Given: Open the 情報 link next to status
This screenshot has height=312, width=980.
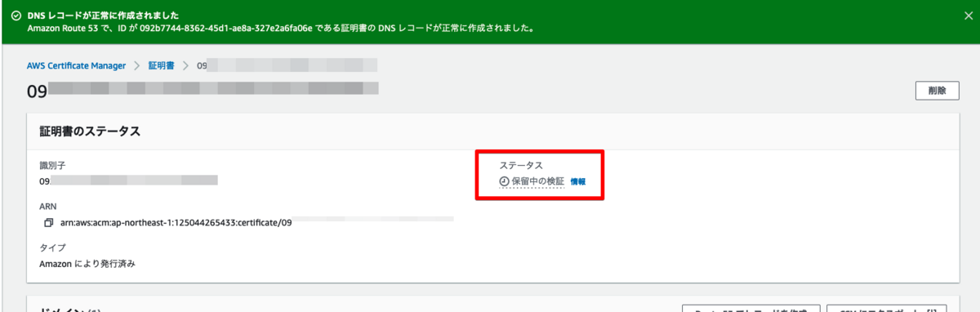Looking at the screenshot, I should coord(577,181).
